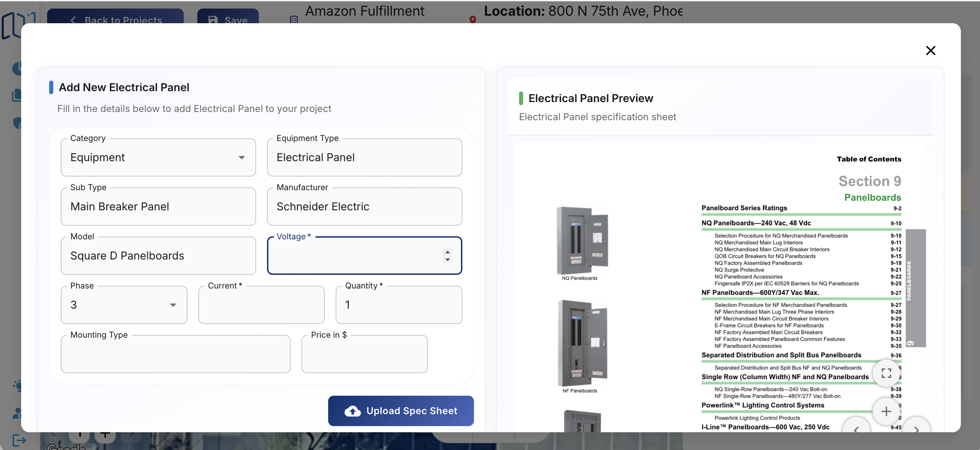The image size is (980, 450).
Task: Click the NQ Panelboards image thumbnail
Action: pyautogui.click(x=582, y=240)
